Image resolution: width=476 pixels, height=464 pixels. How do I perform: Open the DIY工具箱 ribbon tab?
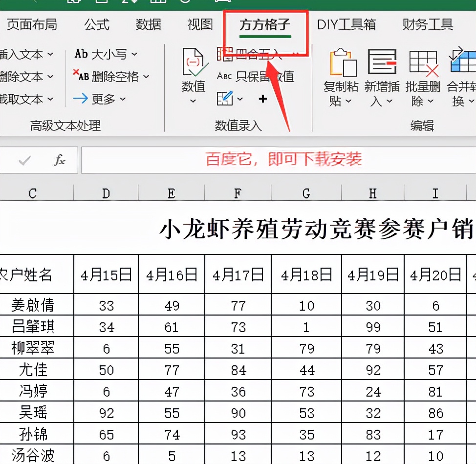(x=347, y=24)
